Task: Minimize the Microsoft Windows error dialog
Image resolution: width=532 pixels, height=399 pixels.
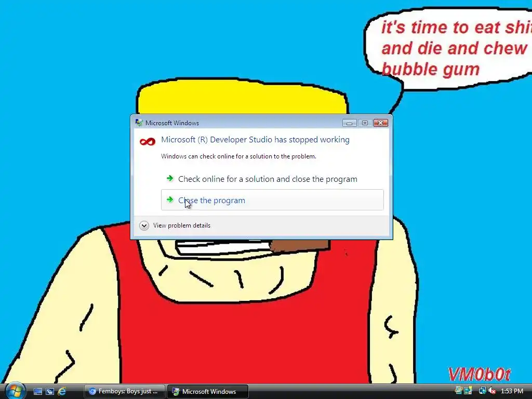Action: point(349,123)
